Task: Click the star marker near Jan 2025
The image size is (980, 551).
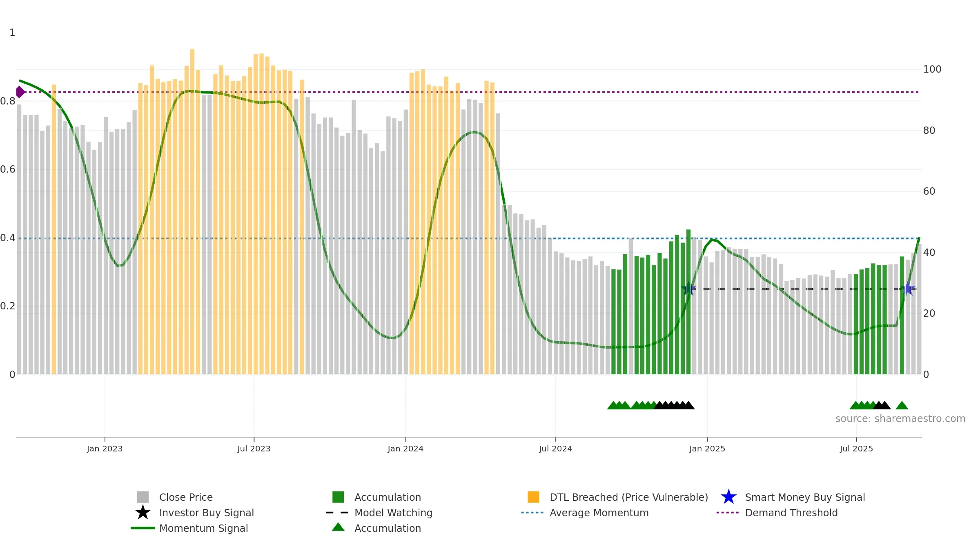Action: pos(688,289)
